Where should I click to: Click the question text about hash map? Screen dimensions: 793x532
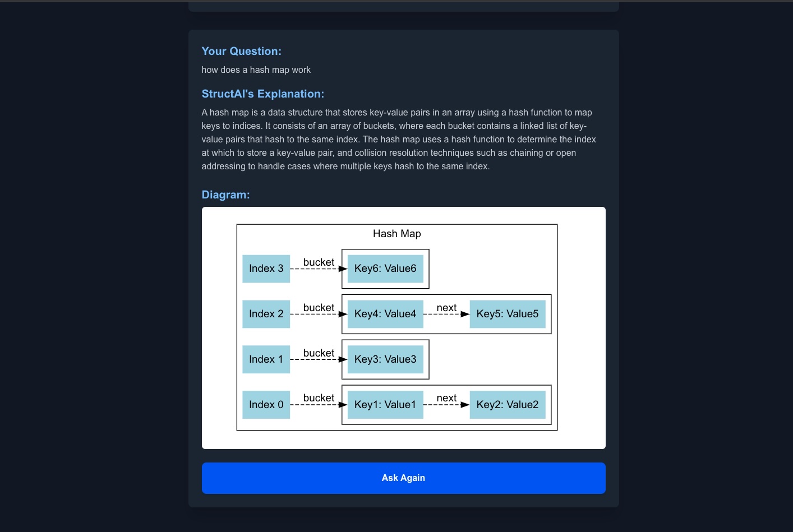tap(256, 70)
